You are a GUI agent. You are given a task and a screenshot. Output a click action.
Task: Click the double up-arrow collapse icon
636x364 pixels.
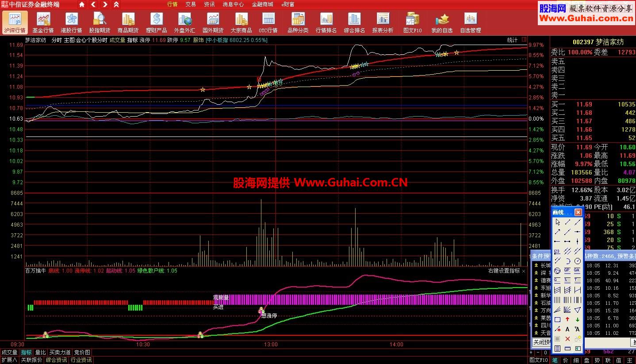pyautogui.click(x=116, y=4)
